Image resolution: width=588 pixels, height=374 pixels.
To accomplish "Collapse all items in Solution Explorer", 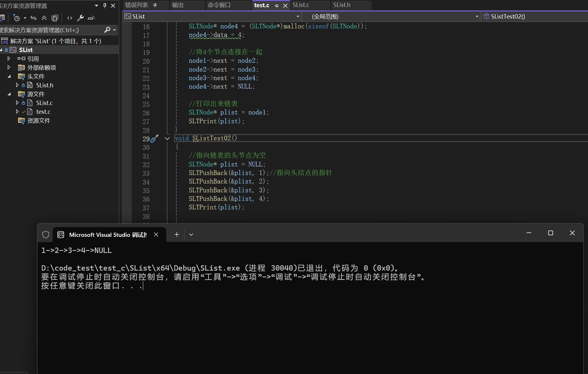I will [x=44, y=18].
